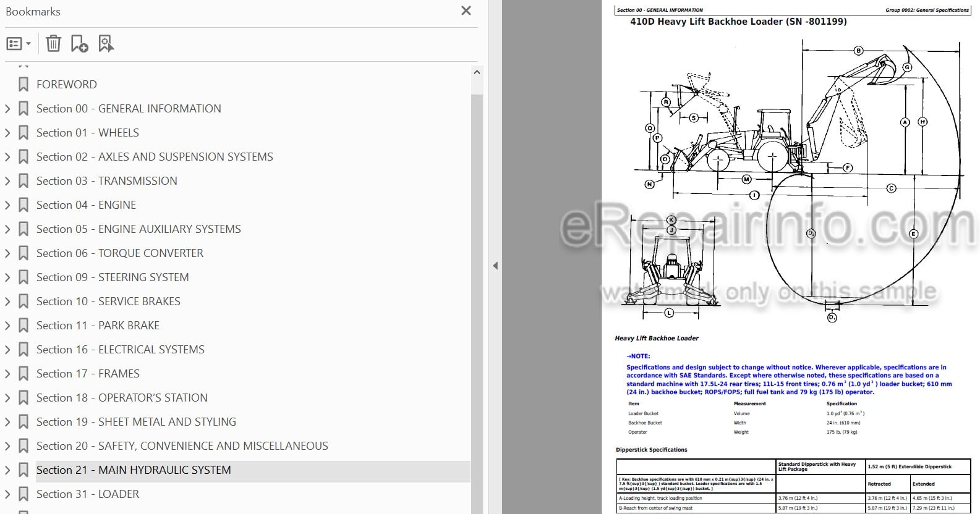Image resolution: width=980 pixels, height=514 pixels.
Task: Expand Section 09 - STEERING SYSTEM
Action: tap(7, 277)
